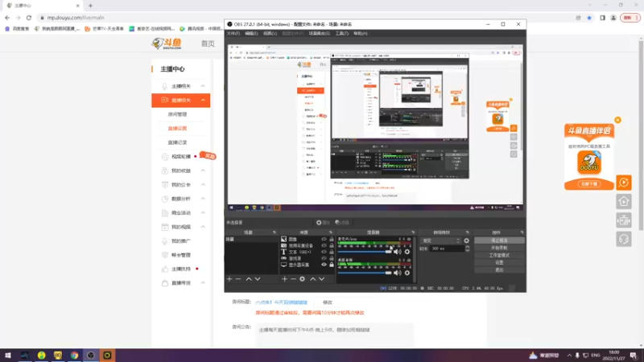This screenshot has height=362, width=644.
Task: Open the fade transition dropdown
Action: tap(441, 241)
